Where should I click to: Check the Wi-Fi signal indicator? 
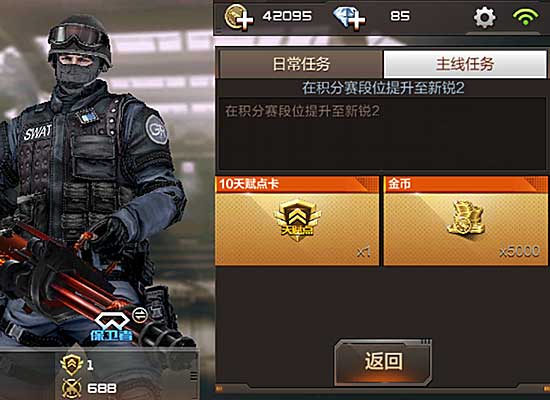tap(525, 16)
